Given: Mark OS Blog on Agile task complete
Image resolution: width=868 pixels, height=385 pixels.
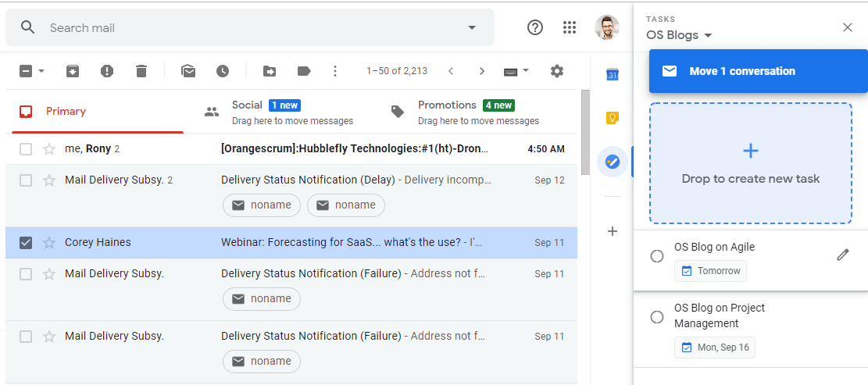Looking at the screenshot, I should pos(657,256).
